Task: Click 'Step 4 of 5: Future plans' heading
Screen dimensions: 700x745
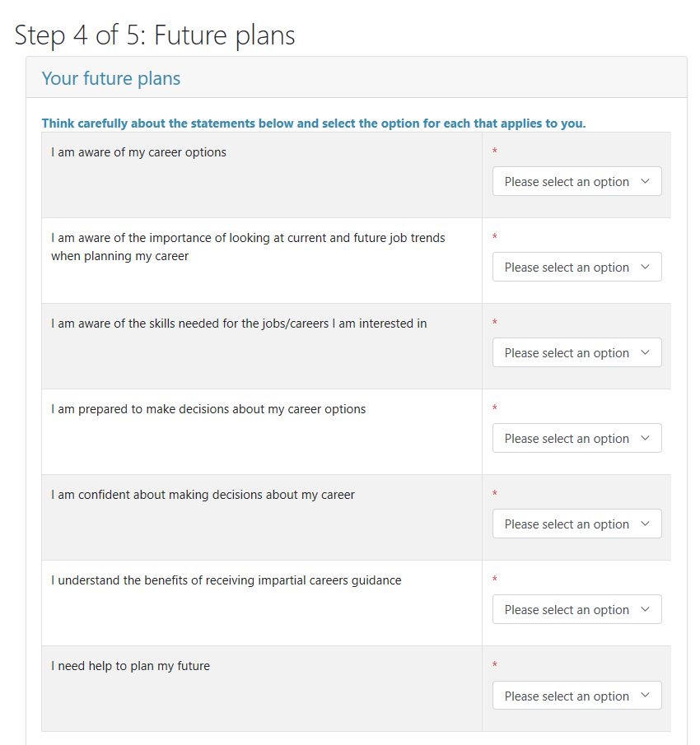Action: (155, 35)
